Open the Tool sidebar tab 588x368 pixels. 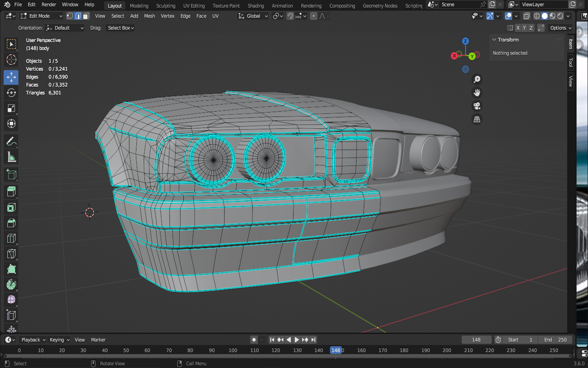coord(570,63)
